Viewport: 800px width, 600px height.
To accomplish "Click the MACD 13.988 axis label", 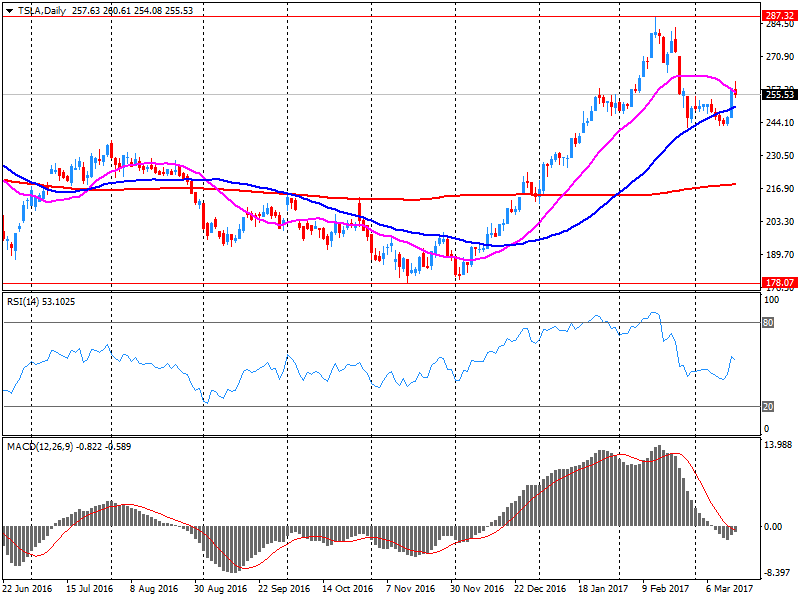I will 779,445.
